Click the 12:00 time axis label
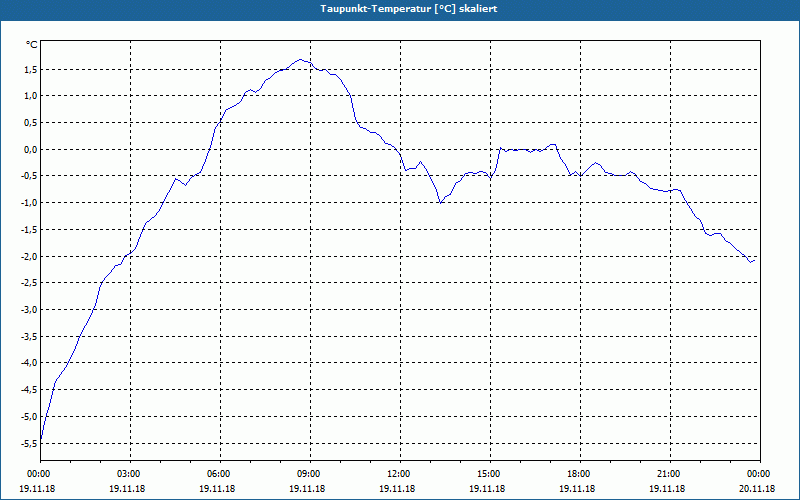The width and height of the screenshot is (800, 500). tap(401, 474)
